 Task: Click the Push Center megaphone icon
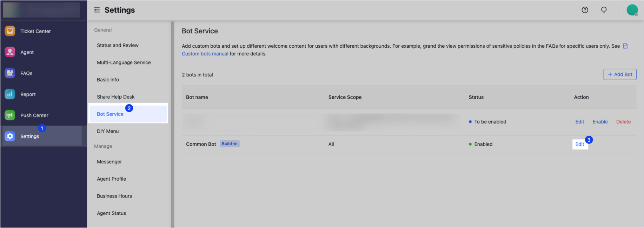point(10,115)
